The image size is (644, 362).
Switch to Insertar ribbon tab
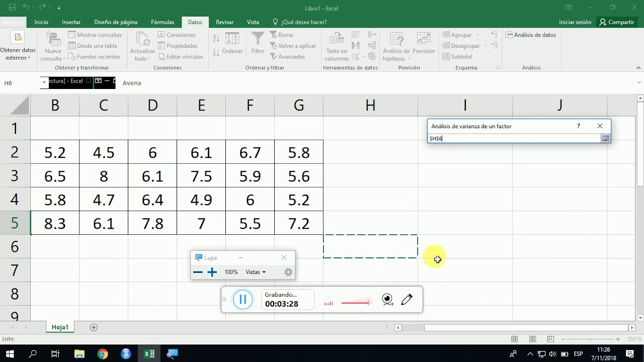click(x=71, y=22)
